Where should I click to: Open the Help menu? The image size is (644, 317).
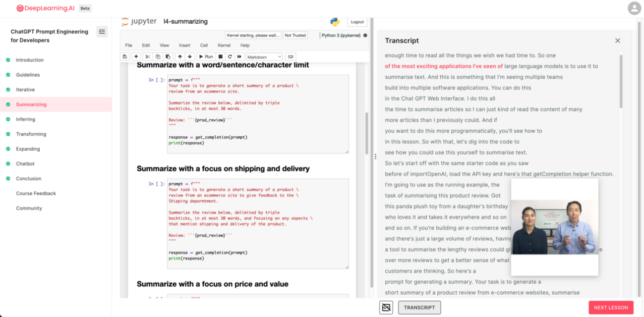point(245,45)
